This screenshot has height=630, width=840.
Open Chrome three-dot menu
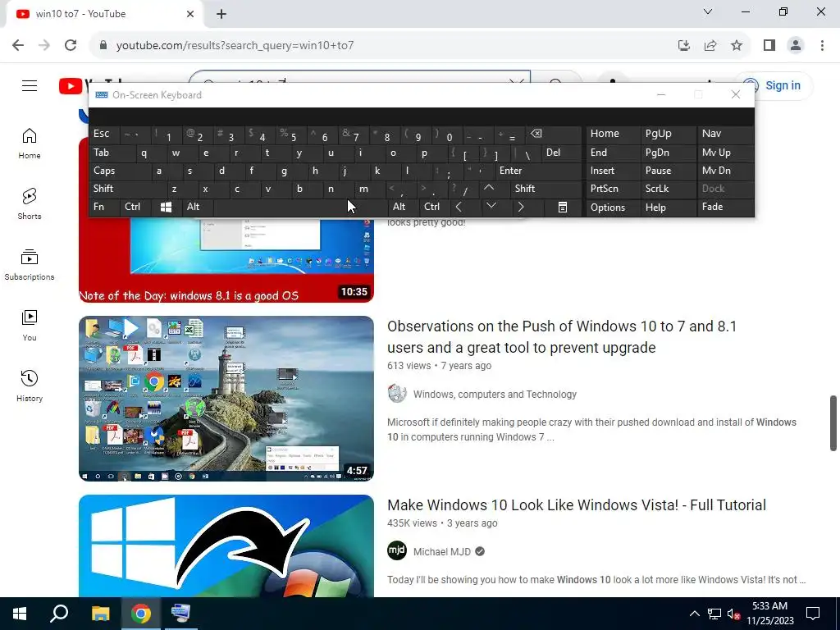pyautogui.click(x=822, y=46)
